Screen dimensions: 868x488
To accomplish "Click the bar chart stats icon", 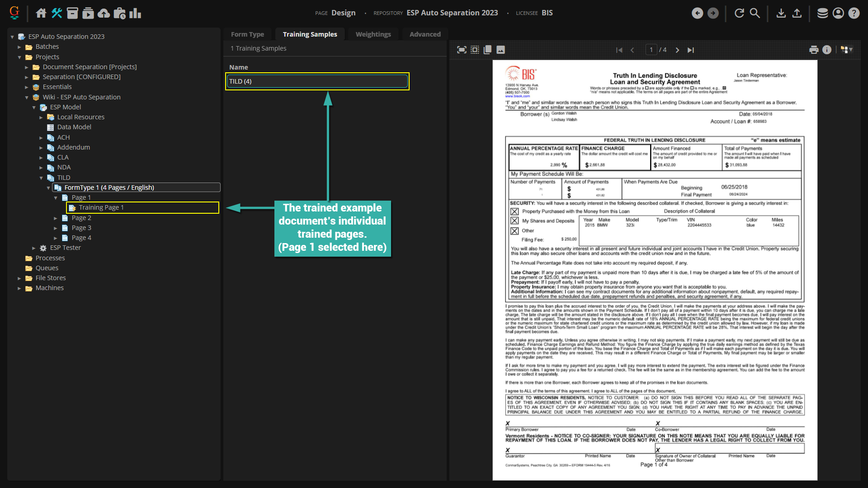I will click(x=135, y=13).
